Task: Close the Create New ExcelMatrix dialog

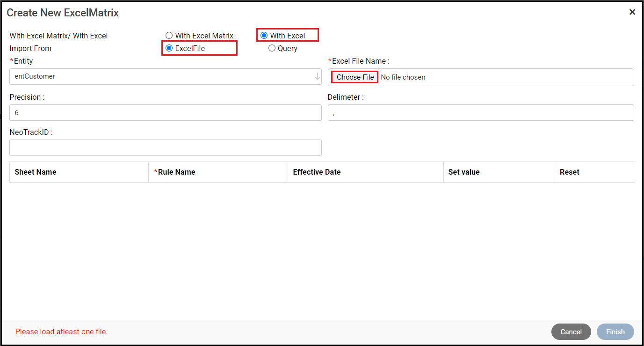Action: click(632, 12)
